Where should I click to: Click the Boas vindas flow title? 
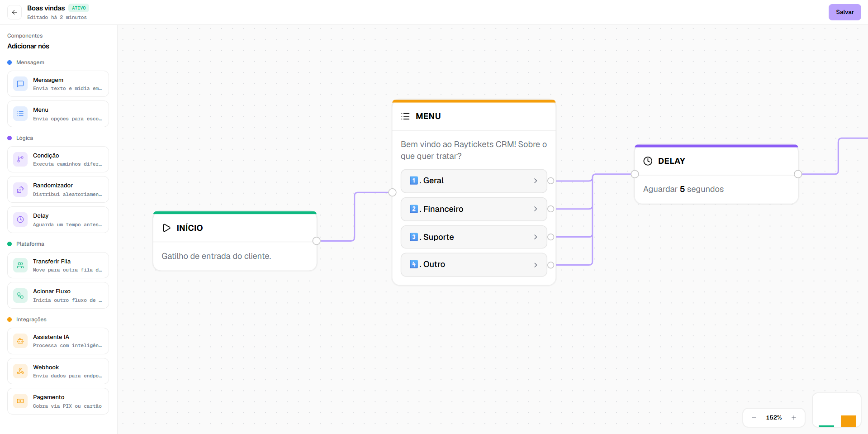pyautogui.click(x=46, y=8)
